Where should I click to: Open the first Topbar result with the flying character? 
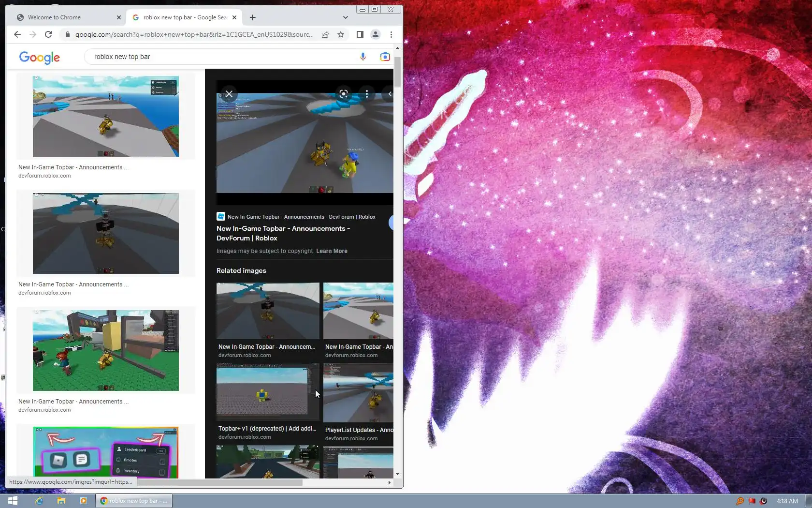106,116
